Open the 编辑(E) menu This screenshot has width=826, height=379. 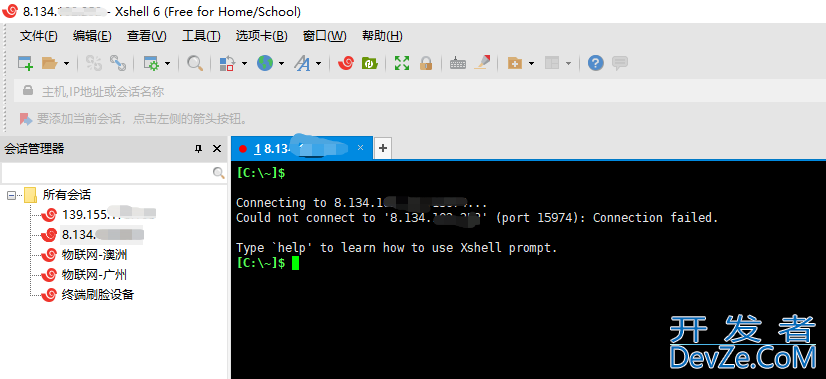92,36
